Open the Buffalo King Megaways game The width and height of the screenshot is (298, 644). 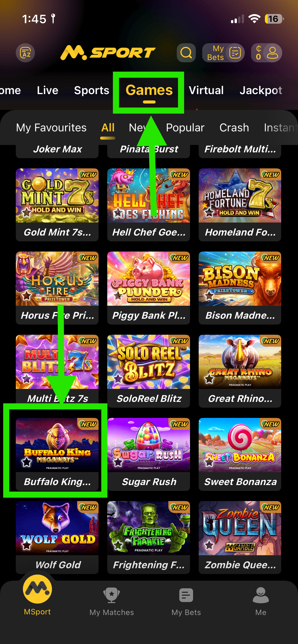pos(57,454)
